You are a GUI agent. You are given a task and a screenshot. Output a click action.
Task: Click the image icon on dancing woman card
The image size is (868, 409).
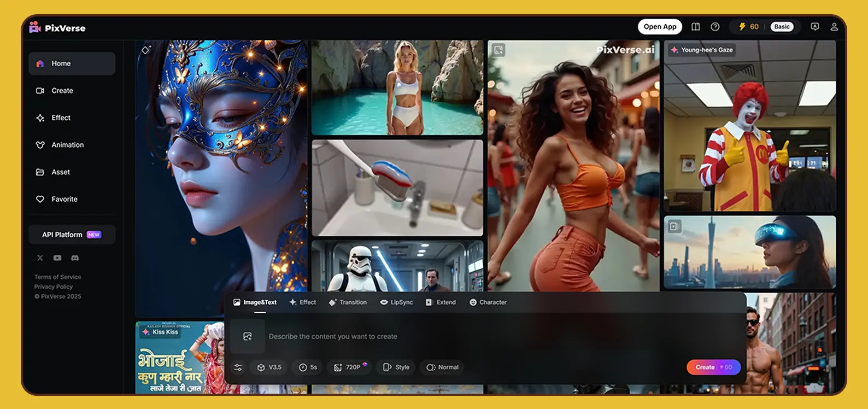click(498, 50)
